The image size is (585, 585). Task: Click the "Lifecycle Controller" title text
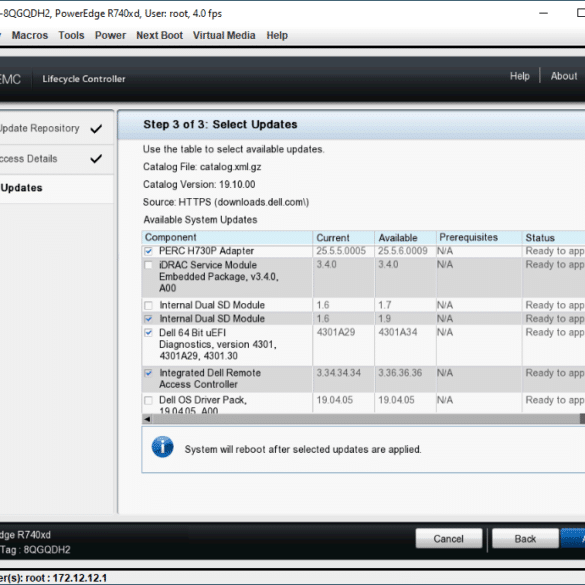[84, 79]
